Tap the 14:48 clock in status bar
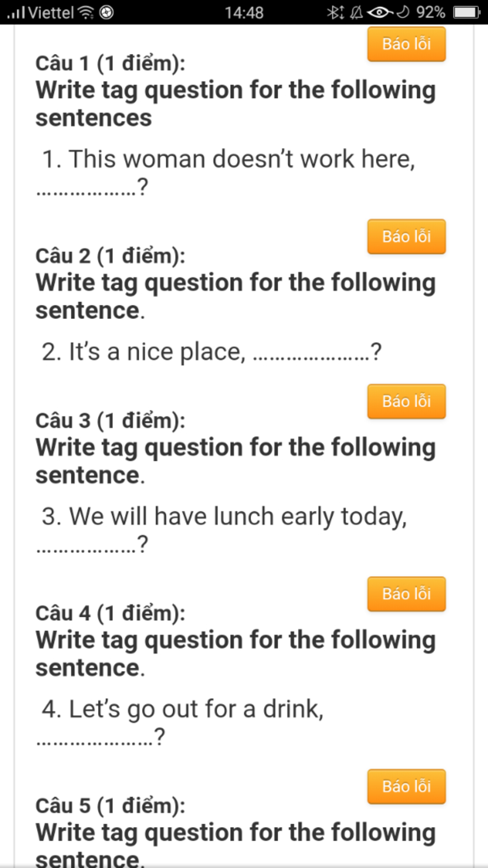Screen dimensions: 488x868 [x=244, y=12]
